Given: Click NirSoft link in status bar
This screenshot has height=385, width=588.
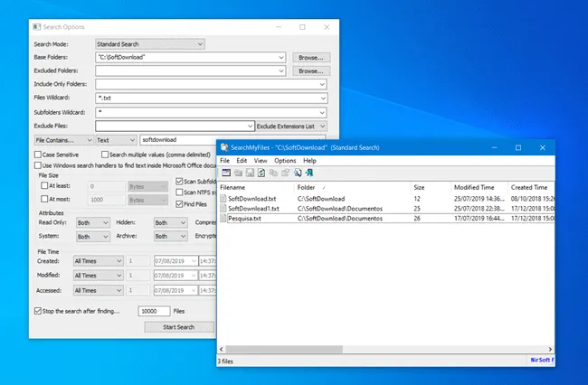Looking at the screenshot, I should pyautogui.click(x=542, y=360).
